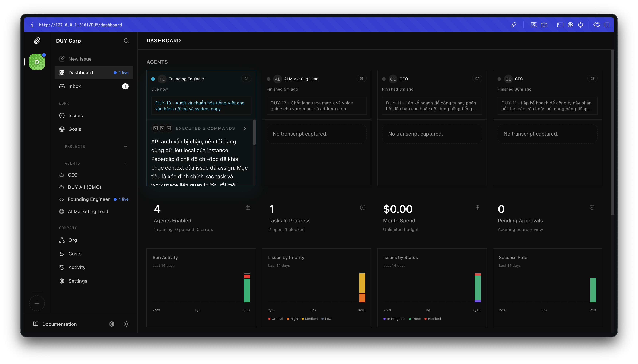
Task: Go to the Costs page
Action: (75, 254)
